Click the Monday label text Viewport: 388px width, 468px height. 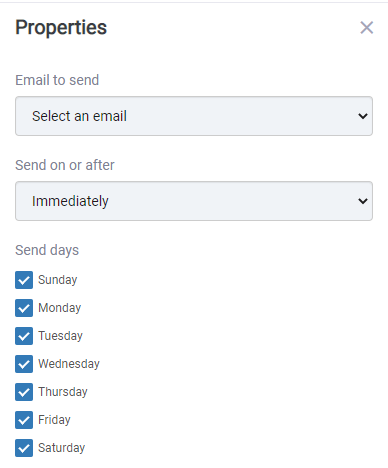[x=59, y=308]
